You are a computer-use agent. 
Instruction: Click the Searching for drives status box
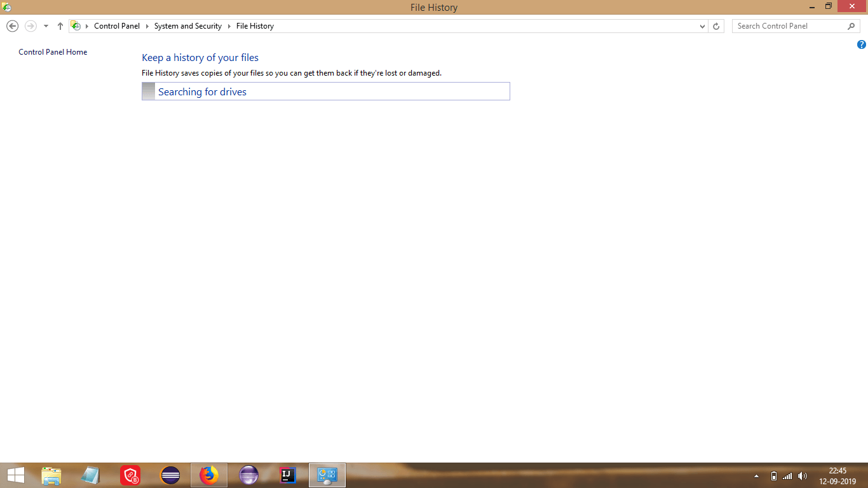coord(326,91)
